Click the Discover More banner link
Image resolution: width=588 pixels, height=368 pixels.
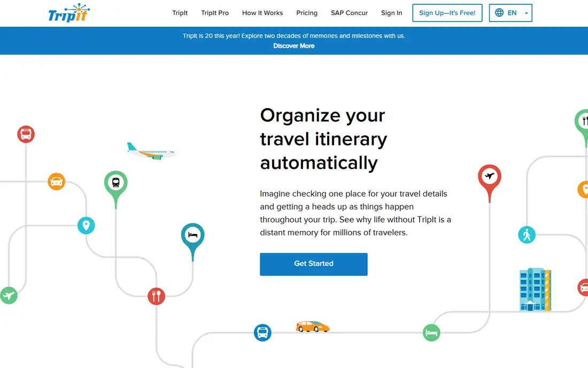[294, 46]
